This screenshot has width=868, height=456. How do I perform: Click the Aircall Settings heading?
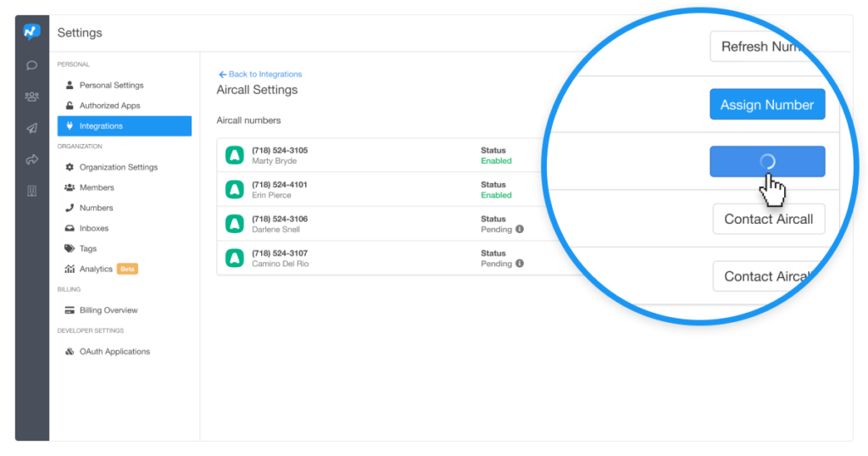coord(257,90)
